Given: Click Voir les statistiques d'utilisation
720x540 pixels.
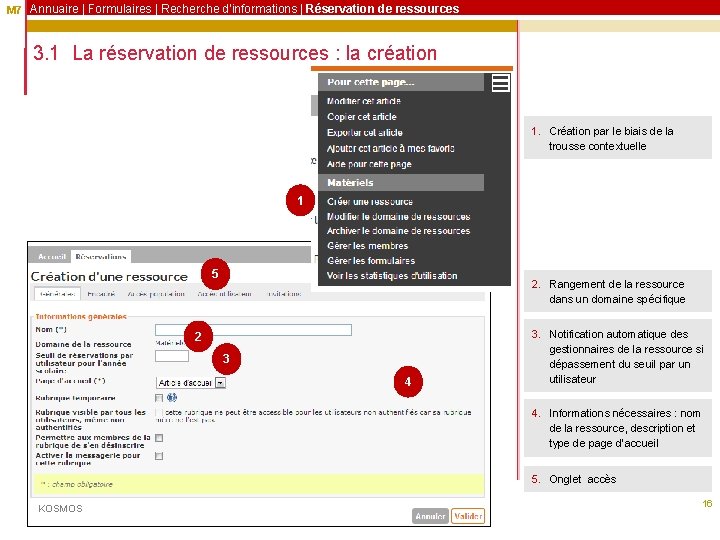Looking at the screenshot, I should click(x=392, y=276).
